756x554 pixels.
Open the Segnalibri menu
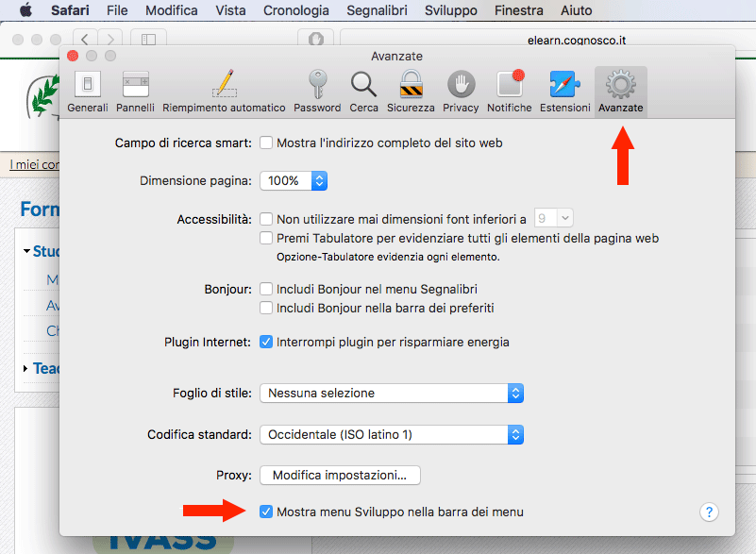click(x=377, y=10)
